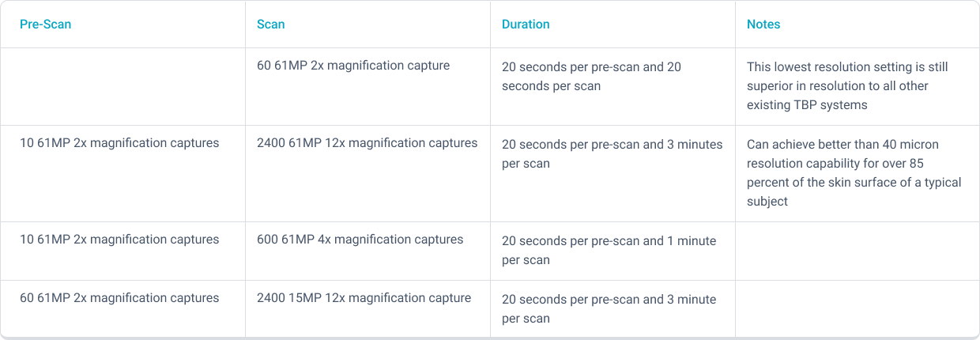Click the 2400 61MP 12x magnification captures cell

coord(367,143)
